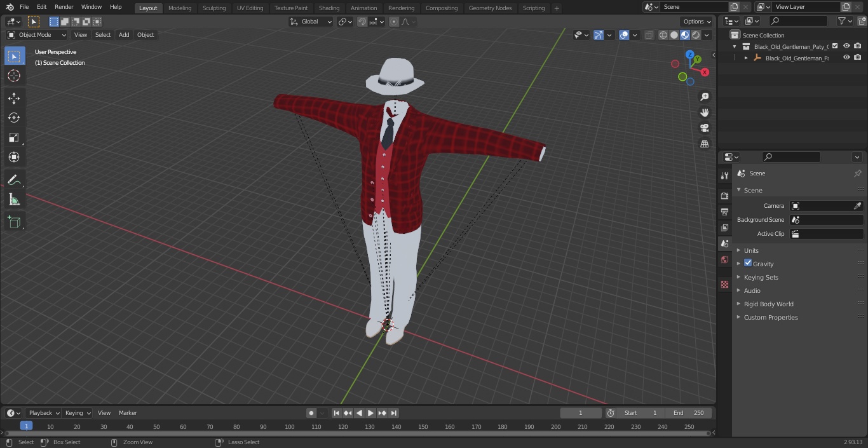Switch to the UV Editing workspace tab

(250, 8)
